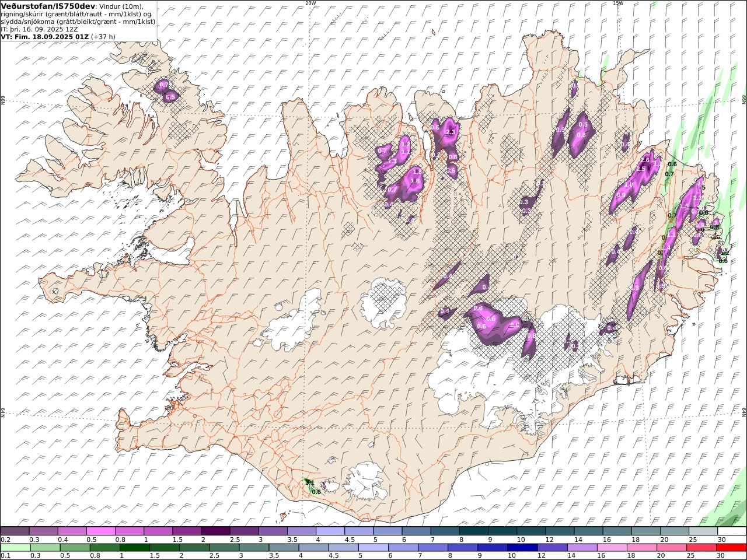Click the '3.1' rain value near the south coast
This screenshot has height=560, width=747.
tap(310, 482)
